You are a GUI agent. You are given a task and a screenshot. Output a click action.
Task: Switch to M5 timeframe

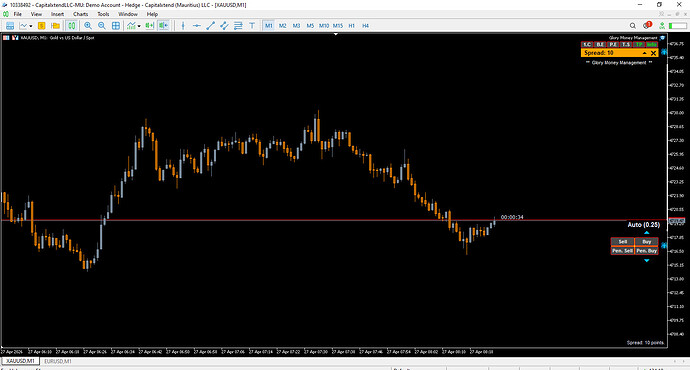[310, 26]
